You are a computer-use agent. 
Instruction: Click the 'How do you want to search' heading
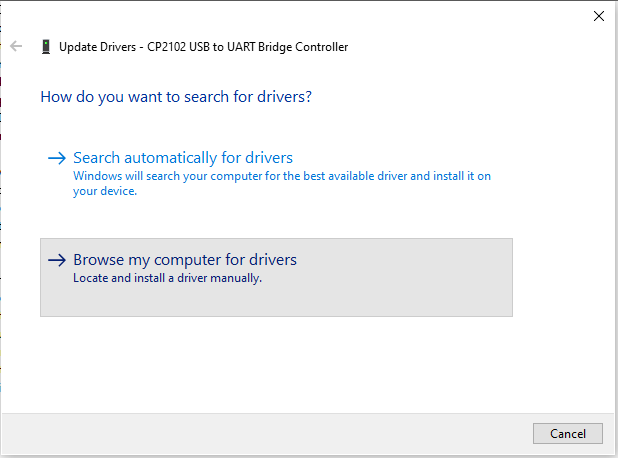pos(176,97)
